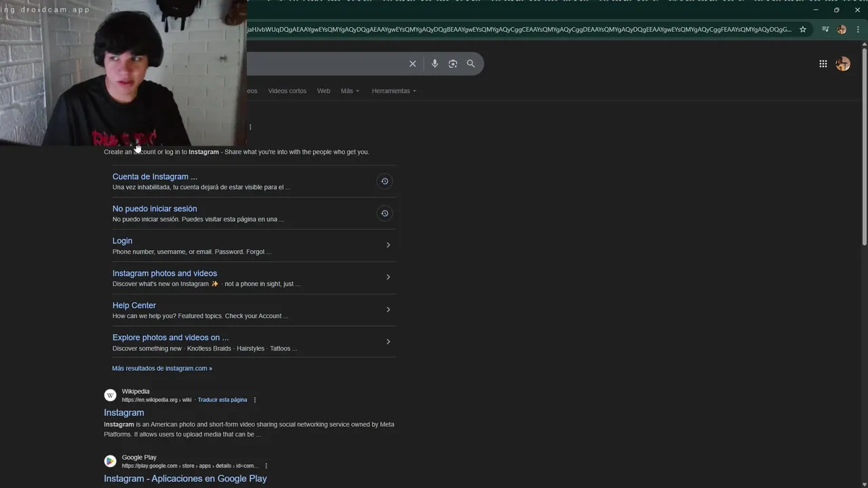Screen dimensions: 868x488
Task: Click the 'Una vez inhabilitada' snippet text
Action: click(201, 187)
